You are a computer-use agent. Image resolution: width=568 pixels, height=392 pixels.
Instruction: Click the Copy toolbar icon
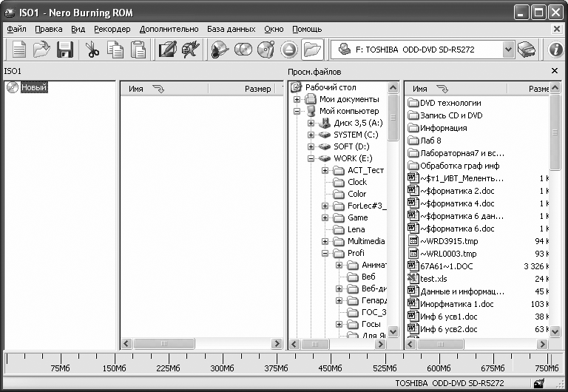tap(115, 50)
